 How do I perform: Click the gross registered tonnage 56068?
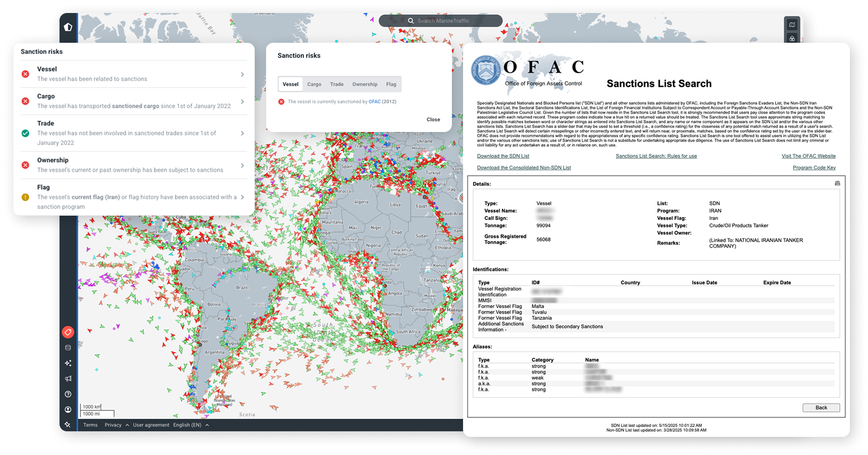[543, 240]
